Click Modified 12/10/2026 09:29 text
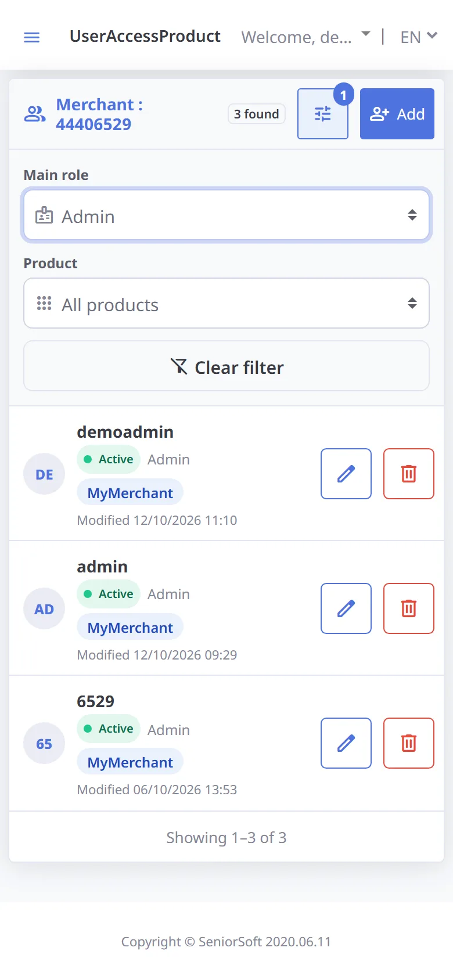 point(157,655)
